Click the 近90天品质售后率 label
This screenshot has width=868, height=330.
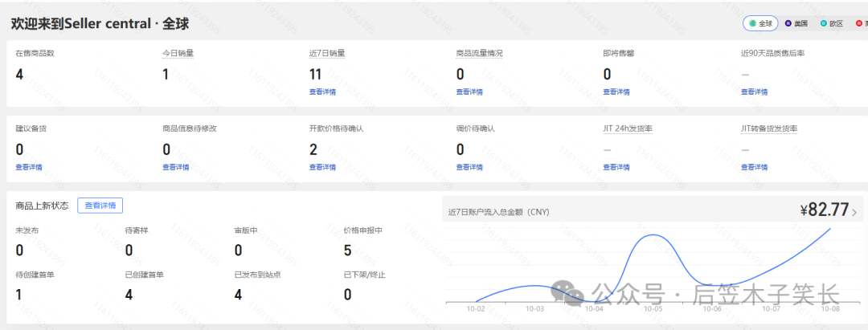773,54
